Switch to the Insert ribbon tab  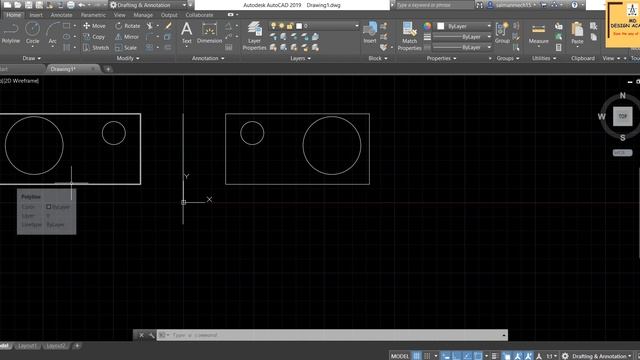tap(36, 15)
